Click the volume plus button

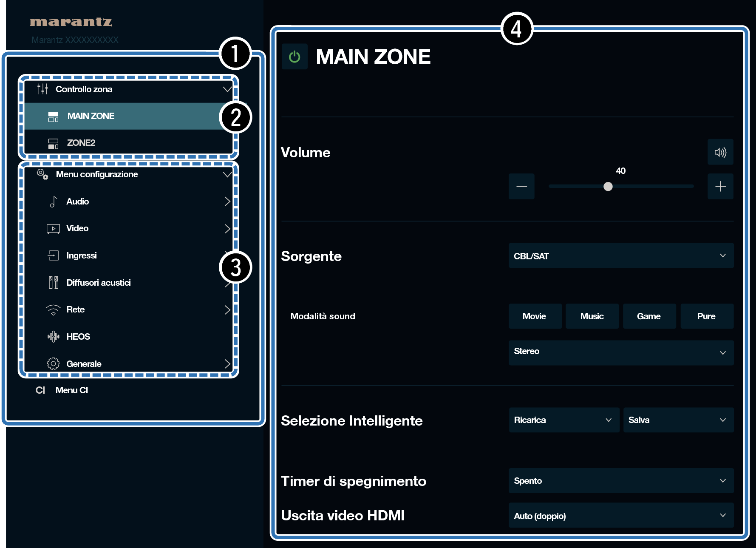pos(720,186)
